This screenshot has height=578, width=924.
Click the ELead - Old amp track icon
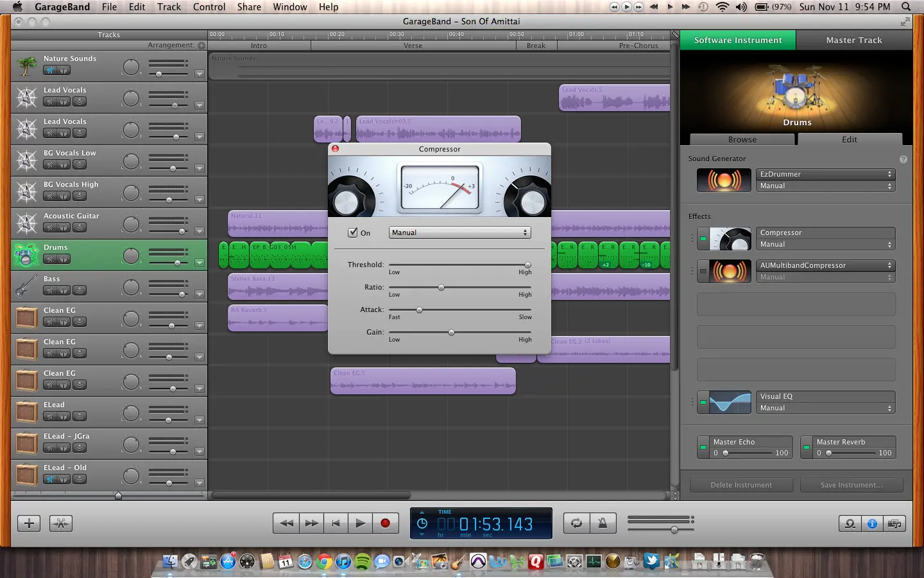coord(27,475)
